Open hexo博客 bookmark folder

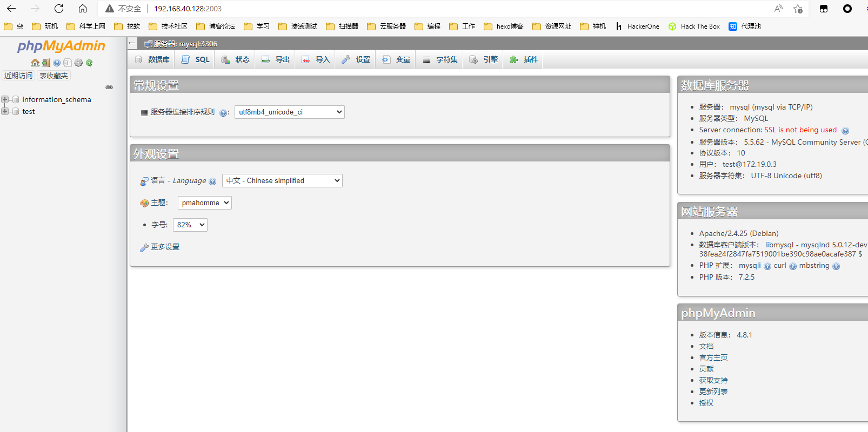(504, 26)
